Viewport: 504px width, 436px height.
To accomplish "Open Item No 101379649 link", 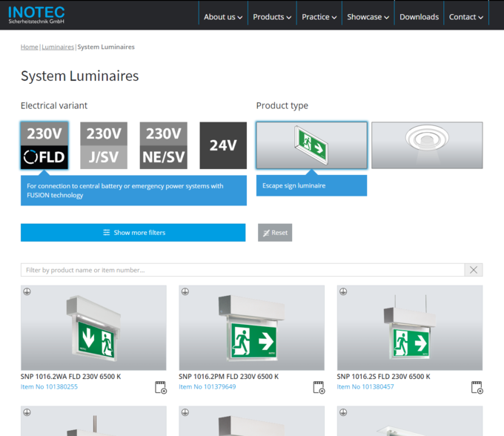I will [x=208, y=387].
